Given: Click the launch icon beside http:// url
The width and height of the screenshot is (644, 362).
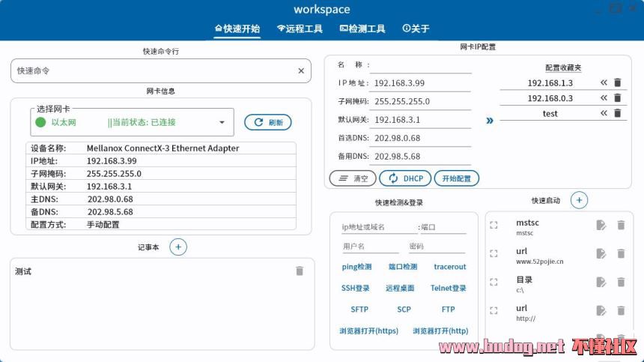Looking at the screenshot, I should pos(493,310).
